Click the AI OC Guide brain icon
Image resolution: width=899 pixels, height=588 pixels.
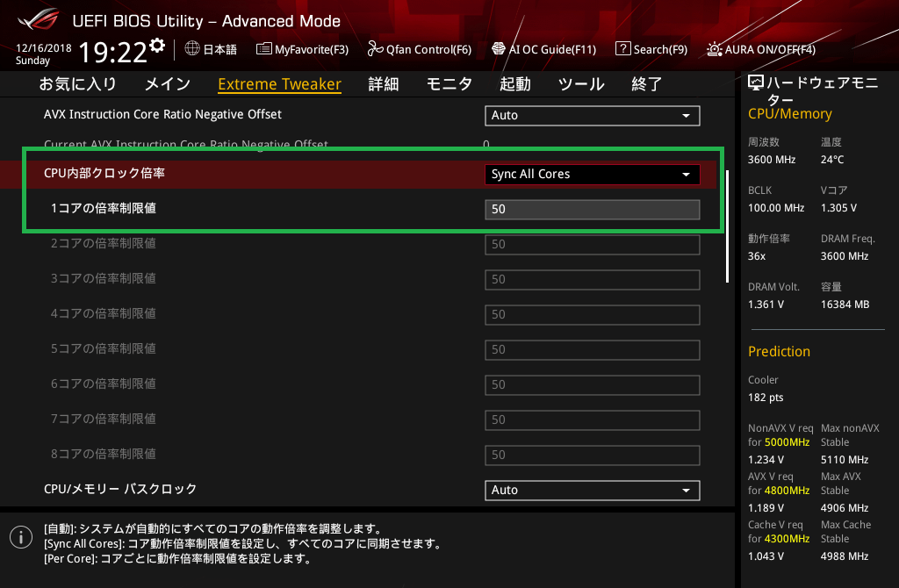coord(499,49)
